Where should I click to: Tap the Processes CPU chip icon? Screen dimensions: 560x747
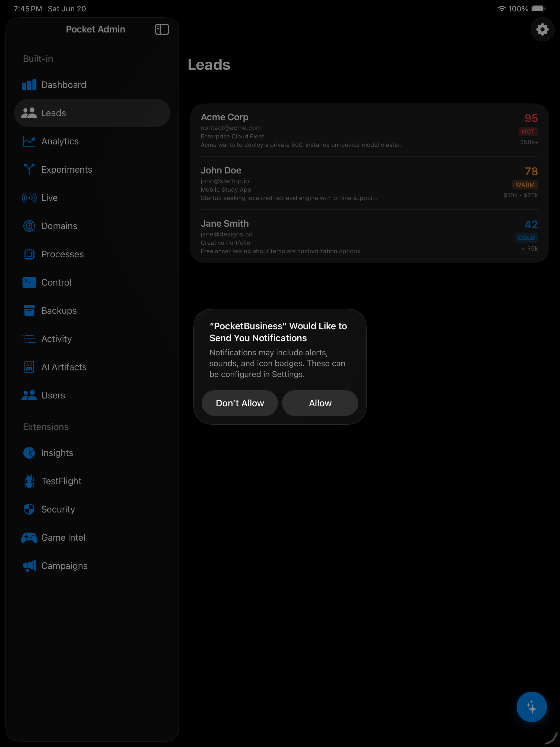pos(29,254)
